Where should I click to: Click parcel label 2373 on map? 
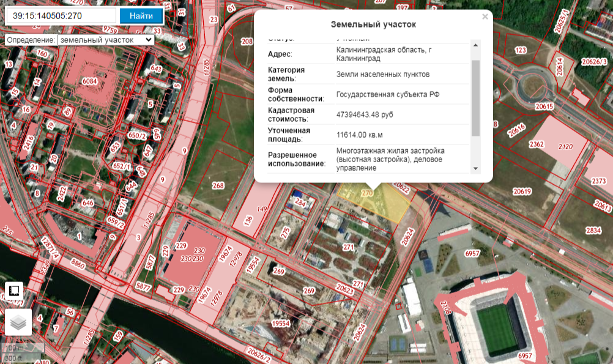(599, 181)
